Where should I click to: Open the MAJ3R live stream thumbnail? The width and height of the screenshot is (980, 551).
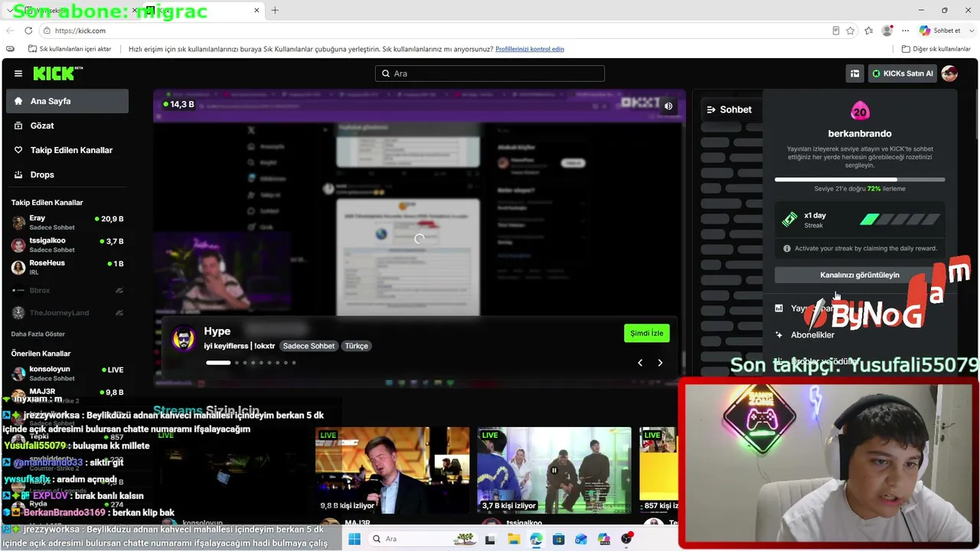[392, 470]
